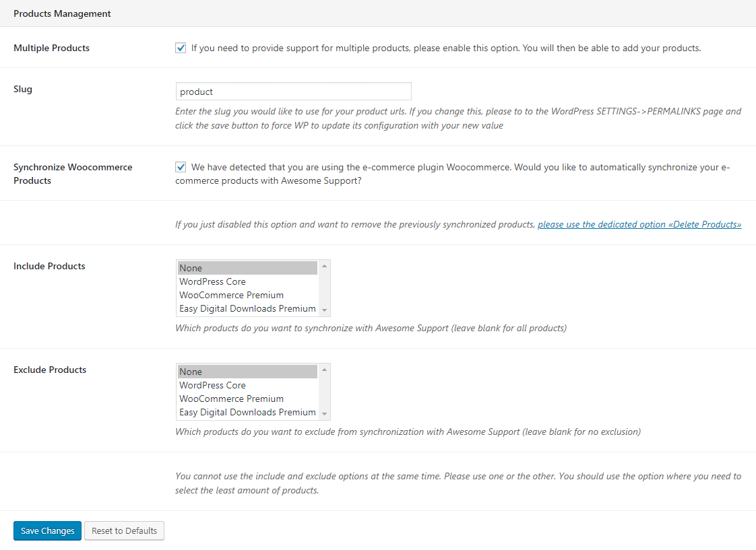Choose WooCommerce Premium in Include Products list

tap(247, 295)
